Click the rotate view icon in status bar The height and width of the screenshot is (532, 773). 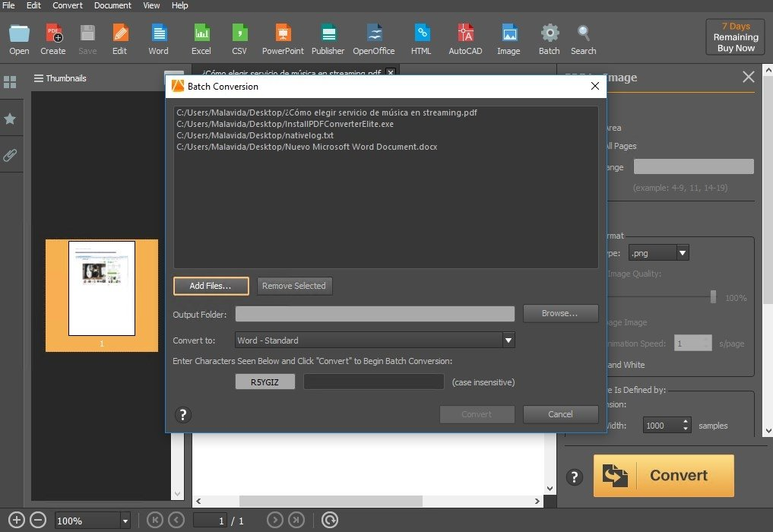point(330,520)
